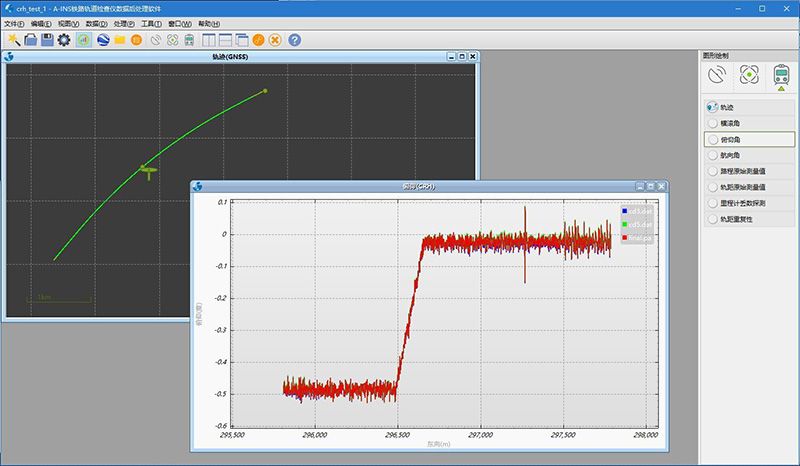Select the 俯仰角 radio option
The width and height of the screenshot is (800, 466).
tap(713, 139)
